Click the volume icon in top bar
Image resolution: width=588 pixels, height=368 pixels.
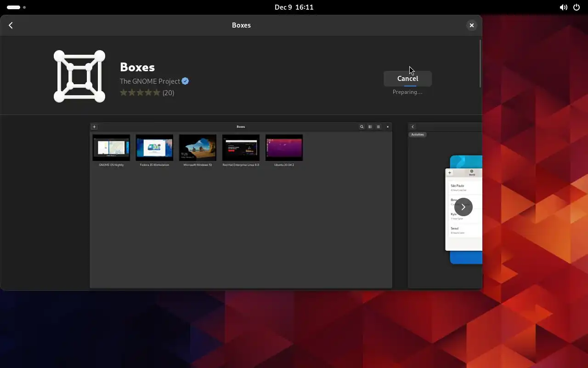click(x=563, y=7)
